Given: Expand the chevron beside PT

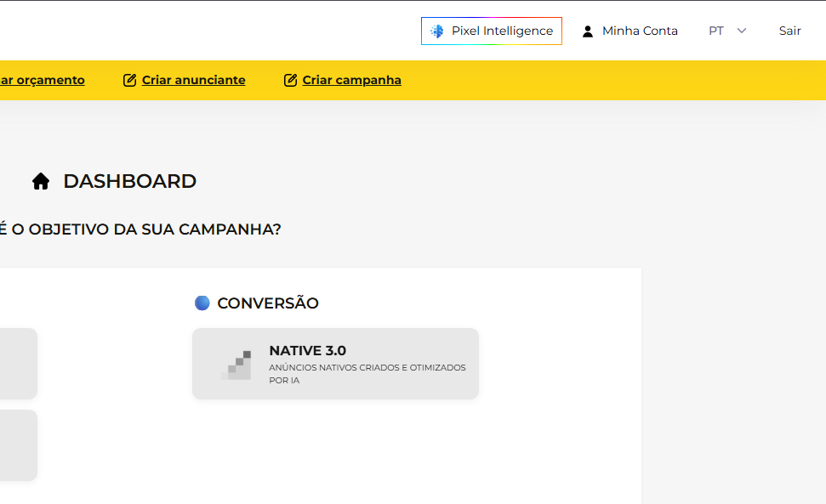Looking at the screenshot, I should coord(741,31).
